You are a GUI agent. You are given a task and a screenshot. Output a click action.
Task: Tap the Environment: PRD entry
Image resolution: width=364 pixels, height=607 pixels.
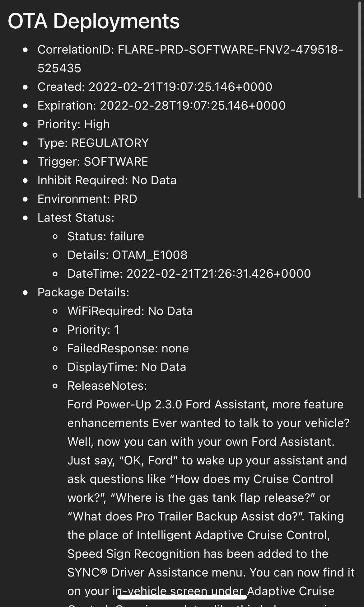tap(87, 199)
